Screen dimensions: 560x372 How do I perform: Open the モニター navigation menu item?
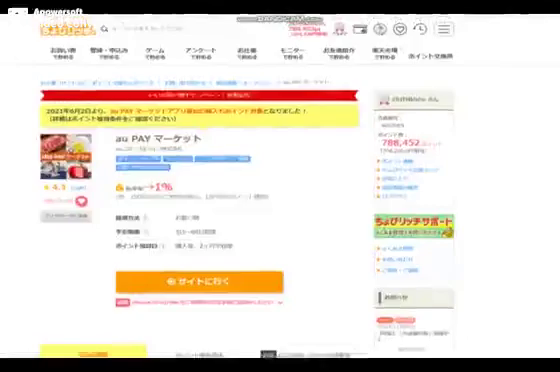292,53
